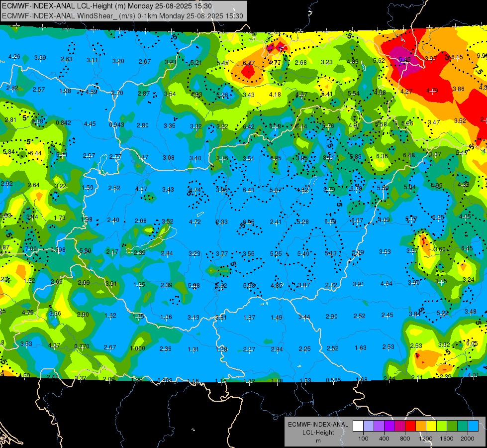Viewport: 487px width, 448px height.
Task: Click the wind shear value 6.36
Action: point(382,156)
